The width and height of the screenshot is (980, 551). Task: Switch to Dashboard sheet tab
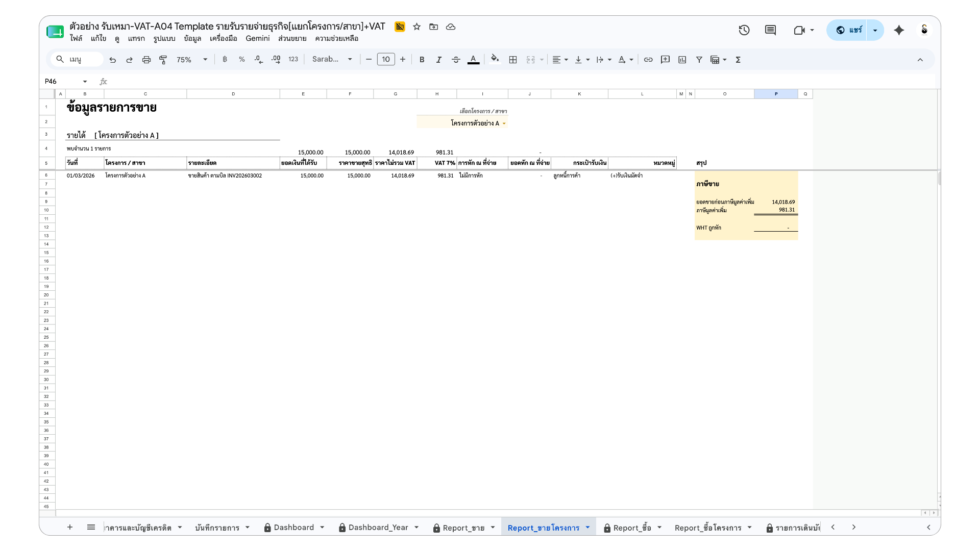click(294, 528)
